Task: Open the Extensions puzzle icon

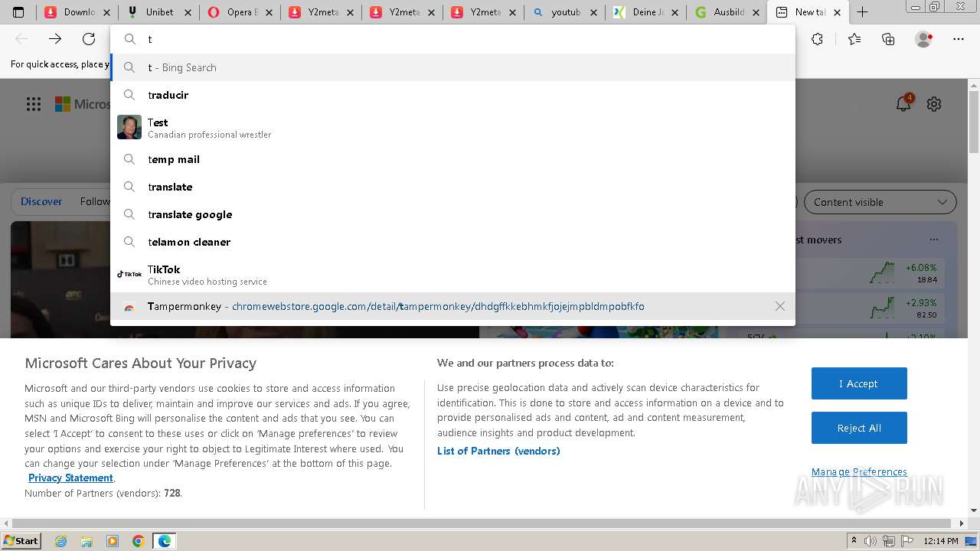Action: click(x=818, y=39)
